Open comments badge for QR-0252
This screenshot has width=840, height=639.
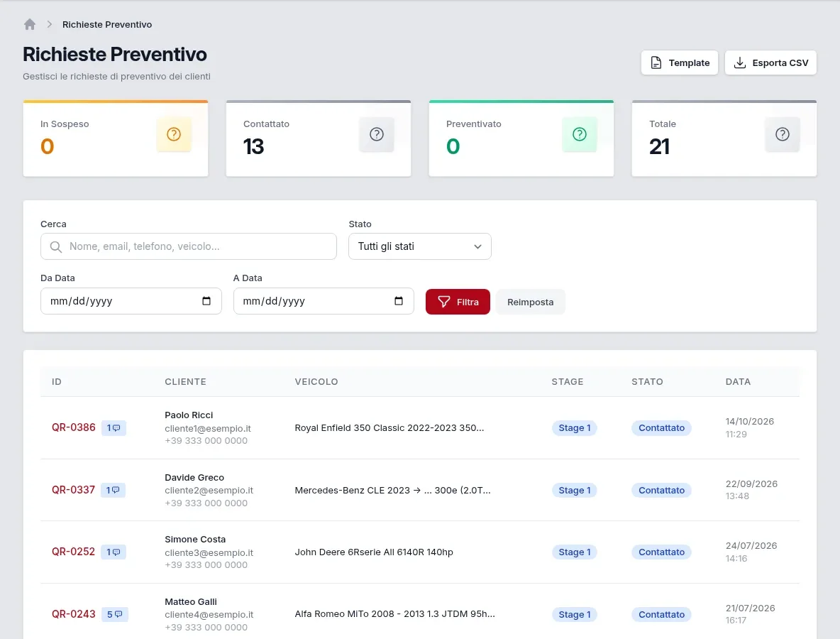[x=113, y=552]
